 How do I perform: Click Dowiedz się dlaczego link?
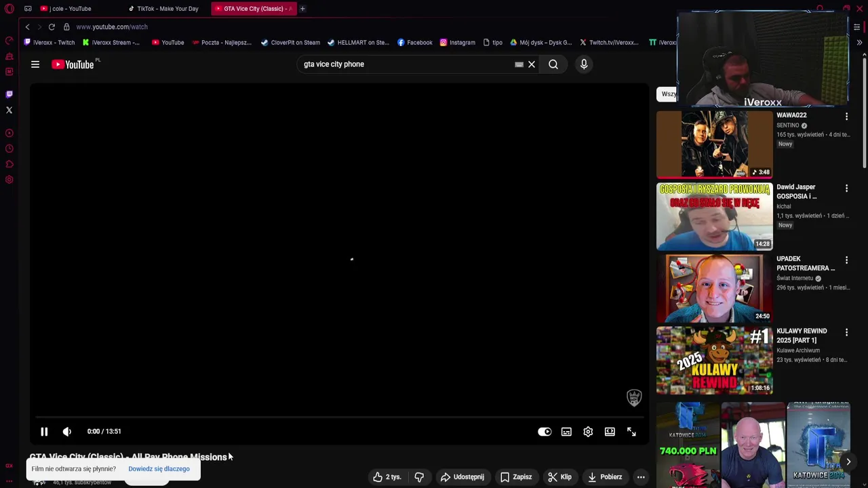pos(159,469)
